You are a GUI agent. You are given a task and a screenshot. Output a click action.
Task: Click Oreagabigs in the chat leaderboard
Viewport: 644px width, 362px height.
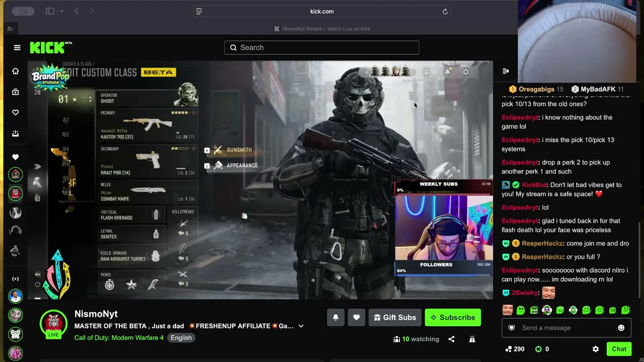pos(536,89)
